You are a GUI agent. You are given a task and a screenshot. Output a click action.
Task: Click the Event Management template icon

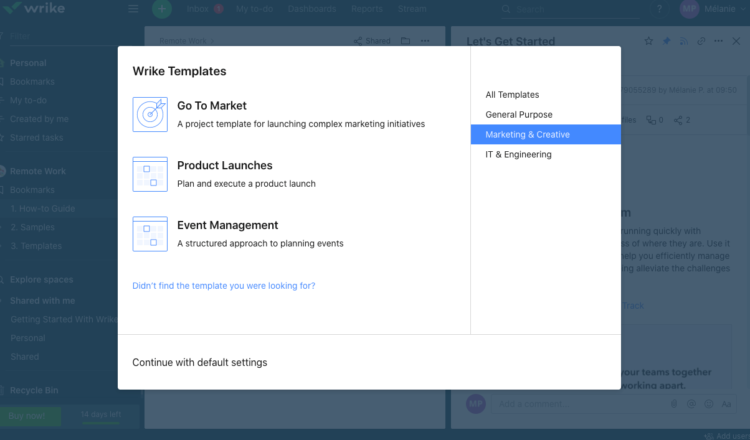click(x=150, y=234)
